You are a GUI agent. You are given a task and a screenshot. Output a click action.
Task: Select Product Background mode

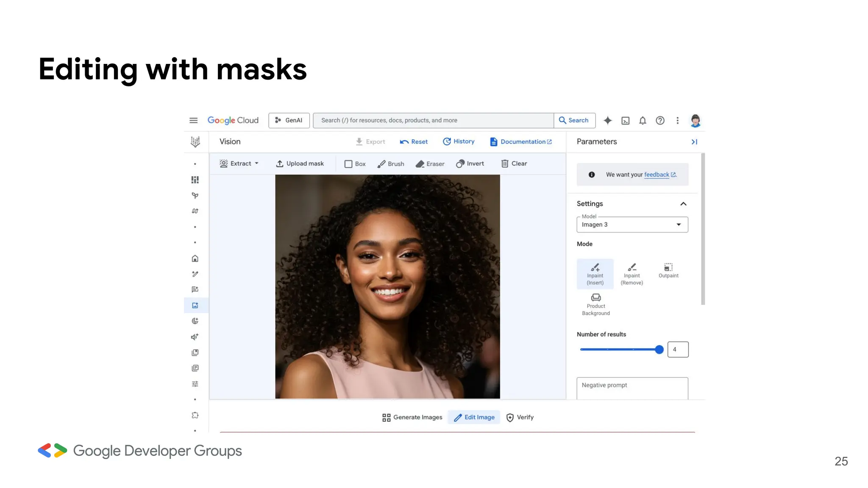tap(596, 305)
